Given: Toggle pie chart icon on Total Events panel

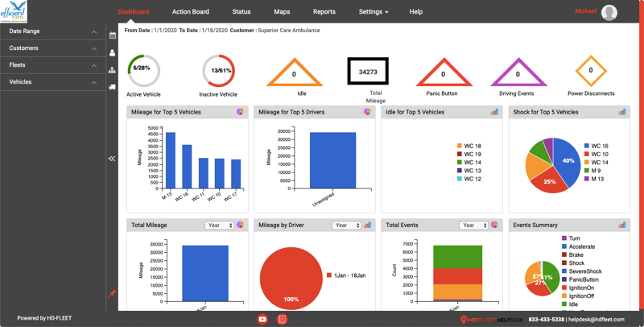Looking at the screenshot, I should [494, 225].
